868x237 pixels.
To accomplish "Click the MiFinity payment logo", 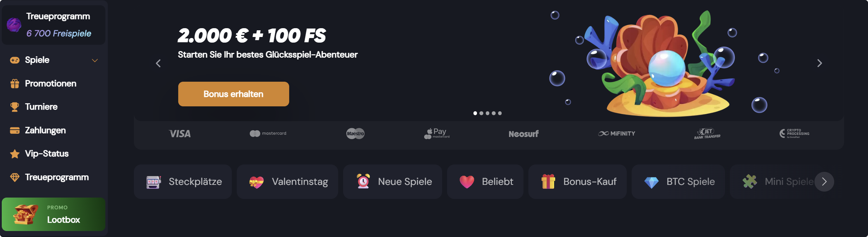I will point(616,133).
